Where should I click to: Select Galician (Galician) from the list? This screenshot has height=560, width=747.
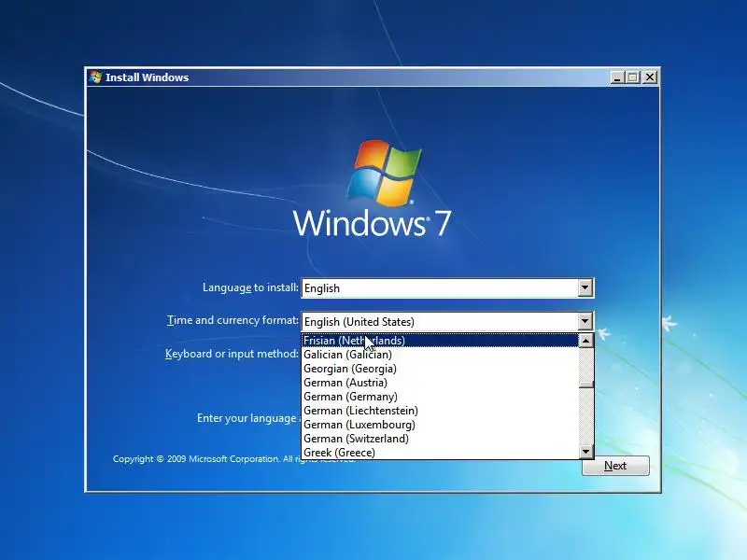[x=440, y=355]
